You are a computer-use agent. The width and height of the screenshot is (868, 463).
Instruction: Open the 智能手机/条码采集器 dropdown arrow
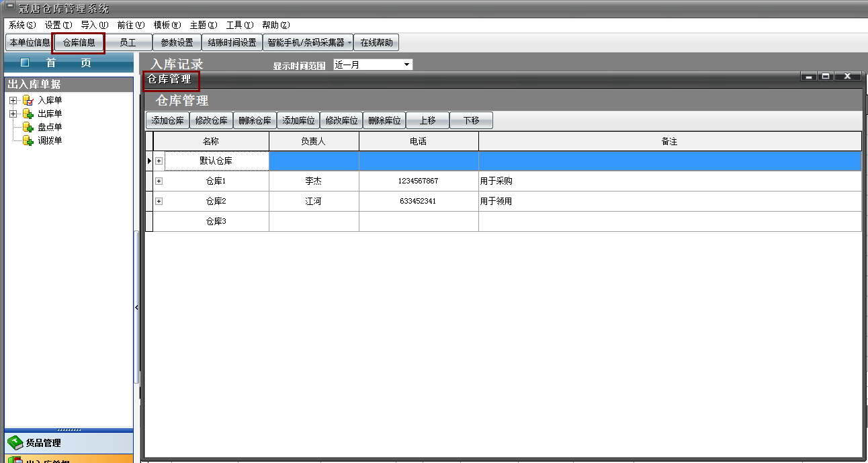(x=349, y=43)
